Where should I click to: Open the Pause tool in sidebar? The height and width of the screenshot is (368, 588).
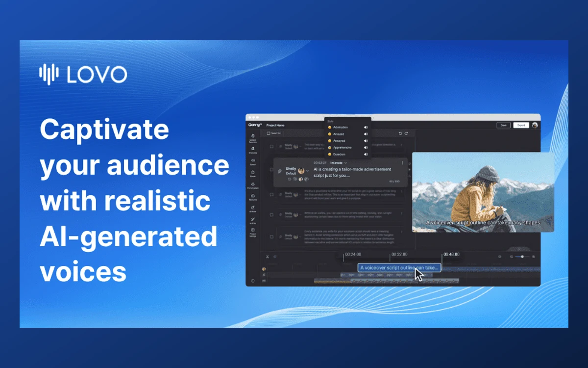pyautogui.click(x=253, y=174)
